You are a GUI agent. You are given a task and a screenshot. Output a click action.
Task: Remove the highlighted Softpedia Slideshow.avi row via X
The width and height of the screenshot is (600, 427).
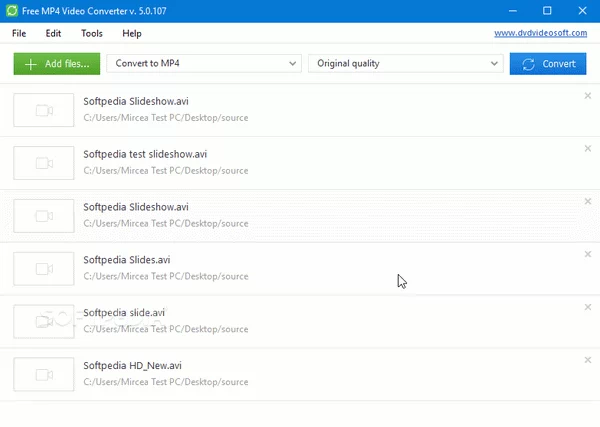588,201
